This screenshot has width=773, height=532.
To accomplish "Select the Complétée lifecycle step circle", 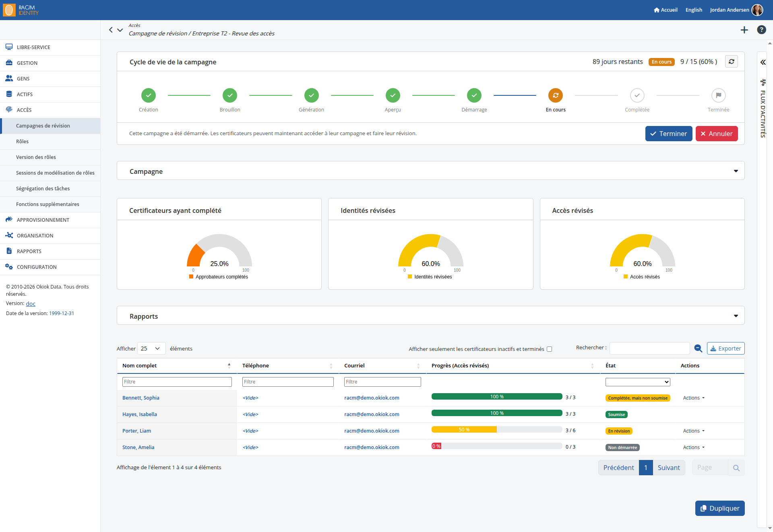I will (637, 95).
